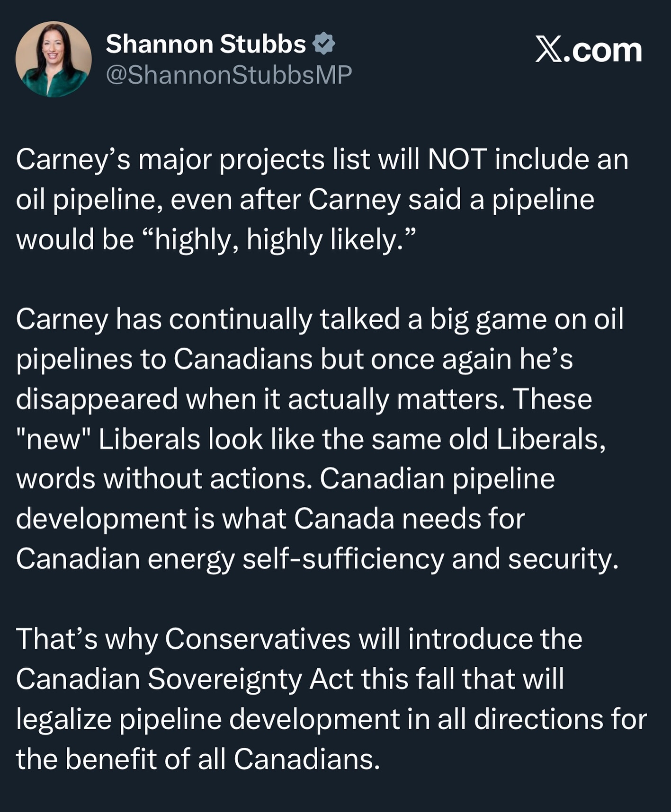Click the Shannon Stubbs display name

[x=206, y=44]
